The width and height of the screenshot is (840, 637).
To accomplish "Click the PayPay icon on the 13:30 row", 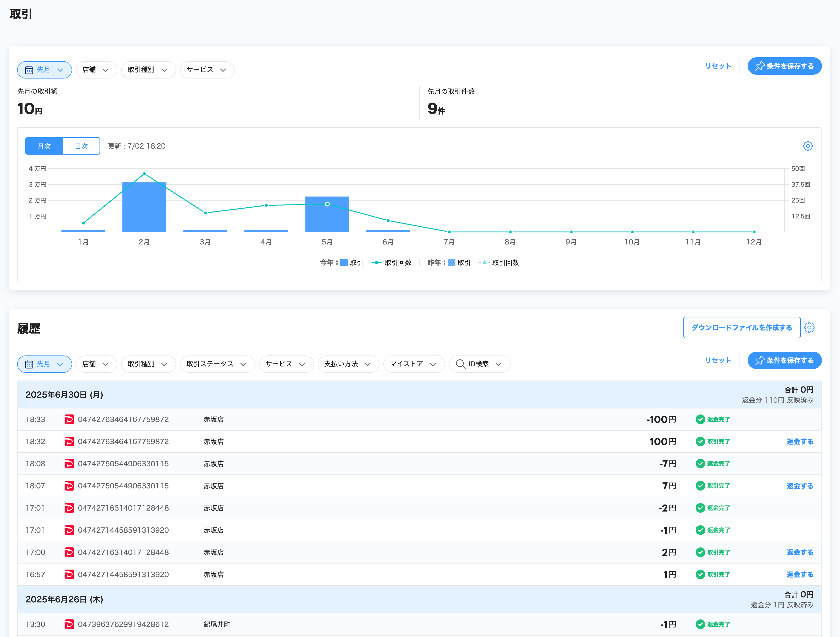I will [x=69, y=624].
